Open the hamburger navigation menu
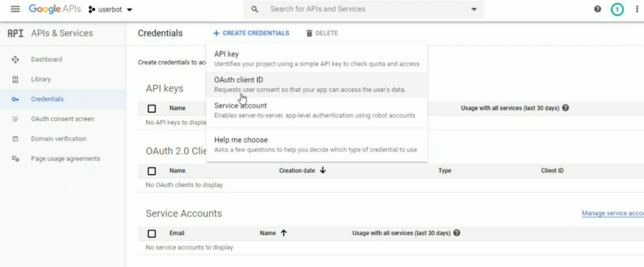This screenshot has width=644, height=267. coord(15,9)
